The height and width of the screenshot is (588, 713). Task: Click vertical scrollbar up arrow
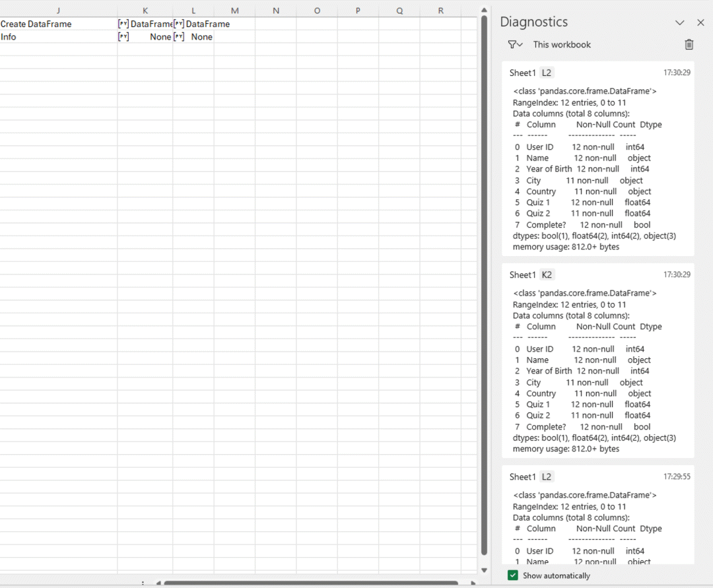click(485, 10)
